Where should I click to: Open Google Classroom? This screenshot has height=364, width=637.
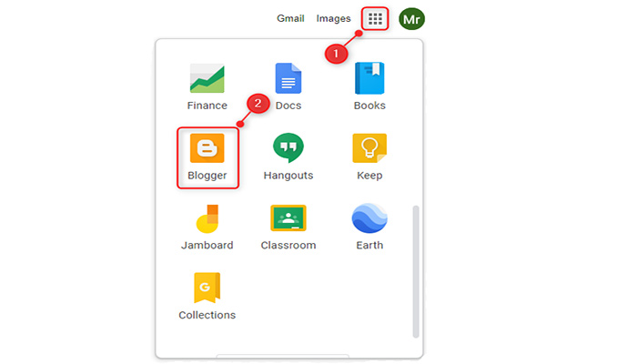click(x=288, y=227)
